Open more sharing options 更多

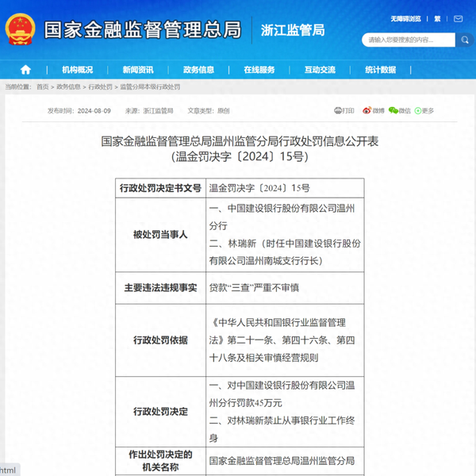pyautogui.click(x=424, y=110)
